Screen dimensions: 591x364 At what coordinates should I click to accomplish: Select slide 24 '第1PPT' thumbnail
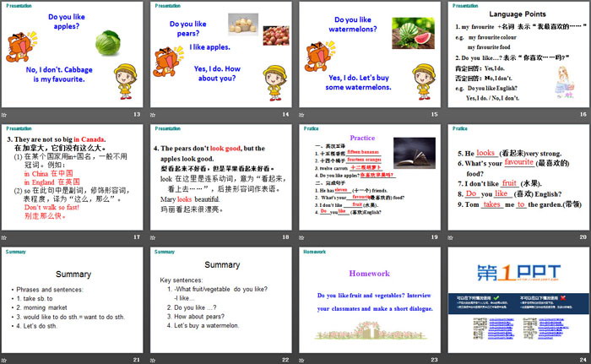click(518, 301)
